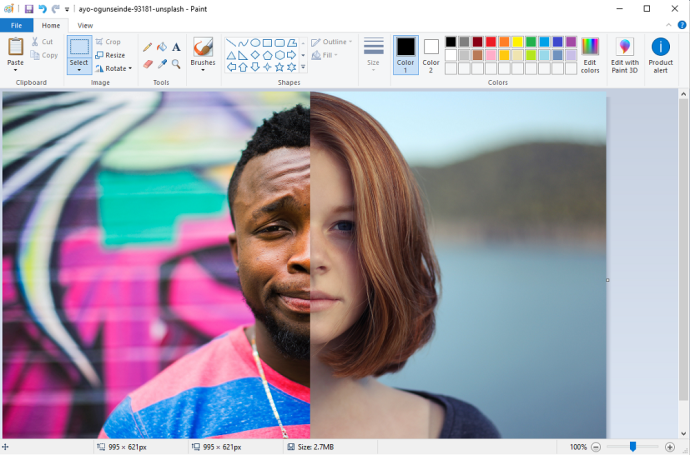Open the Select options dropdown arrow

click(x=79, y=70)
